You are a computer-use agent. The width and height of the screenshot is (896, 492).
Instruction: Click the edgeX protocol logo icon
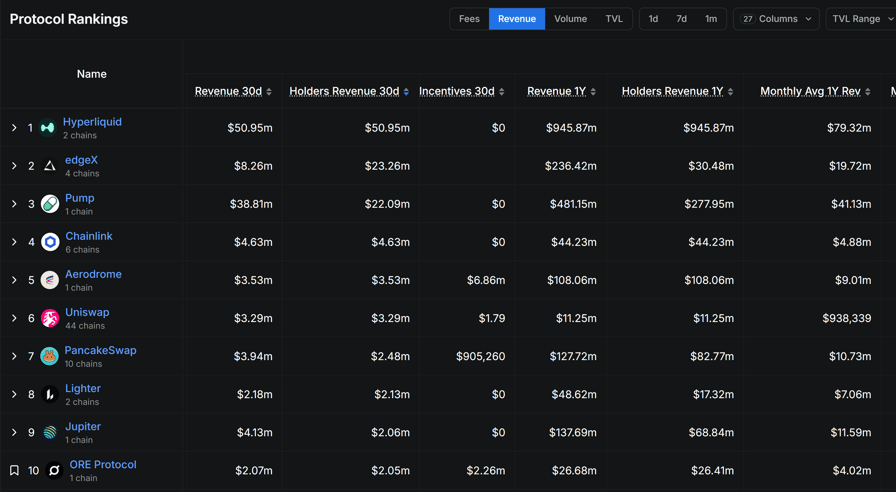click(50, 166)
